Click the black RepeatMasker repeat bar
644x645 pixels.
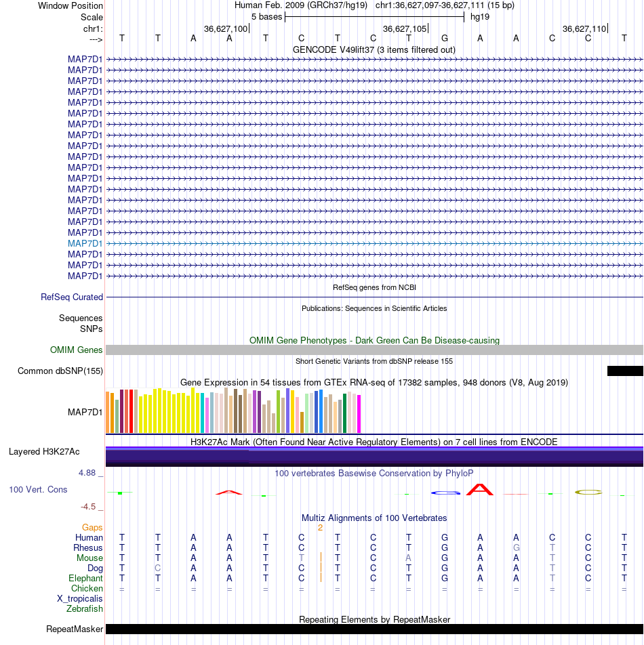click(x=374, y=629)
